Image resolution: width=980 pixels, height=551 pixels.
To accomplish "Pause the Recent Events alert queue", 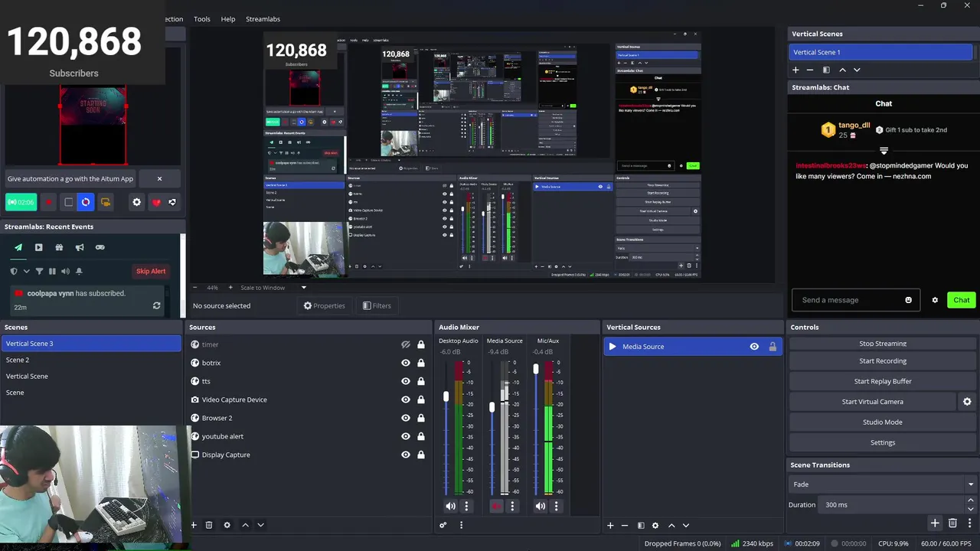I will coord(52,271).
